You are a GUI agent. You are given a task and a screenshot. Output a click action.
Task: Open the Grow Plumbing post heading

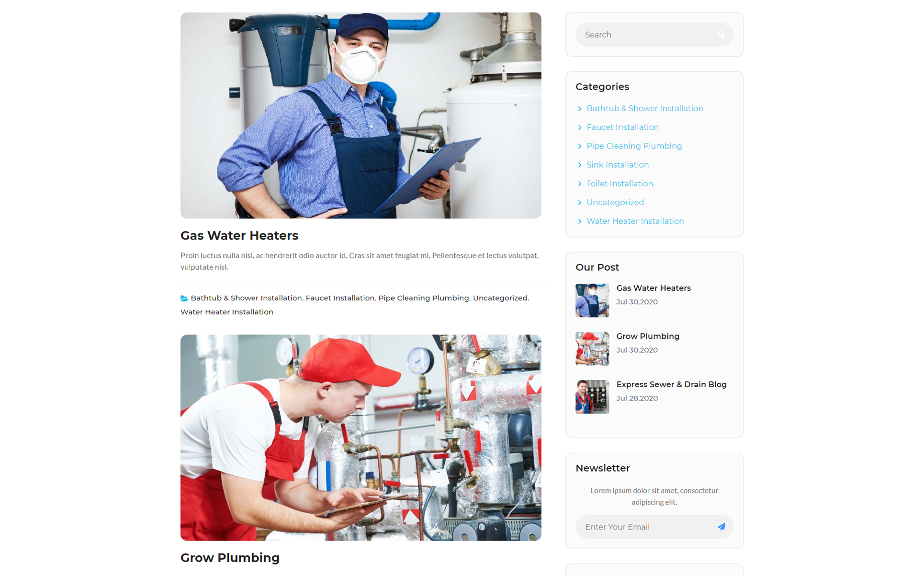230,558
